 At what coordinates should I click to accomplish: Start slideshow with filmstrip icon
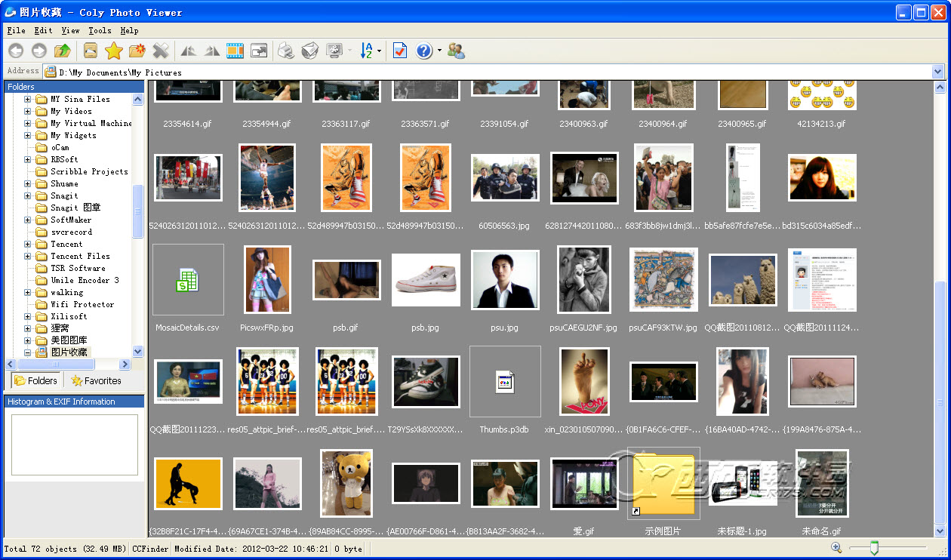tap(235, 51)
